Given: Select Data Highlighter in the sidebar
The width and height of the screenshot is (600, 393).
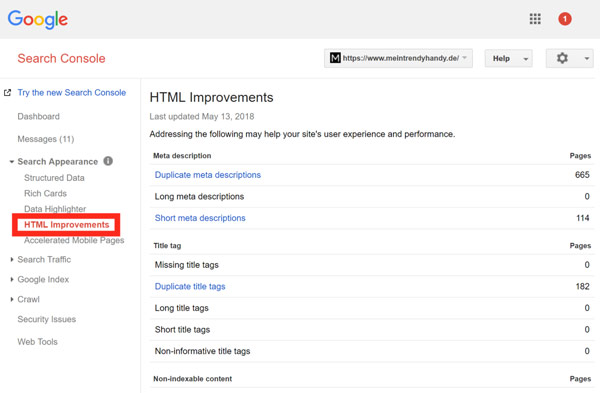Looking at the screenshot, I should tap(55, 209).
